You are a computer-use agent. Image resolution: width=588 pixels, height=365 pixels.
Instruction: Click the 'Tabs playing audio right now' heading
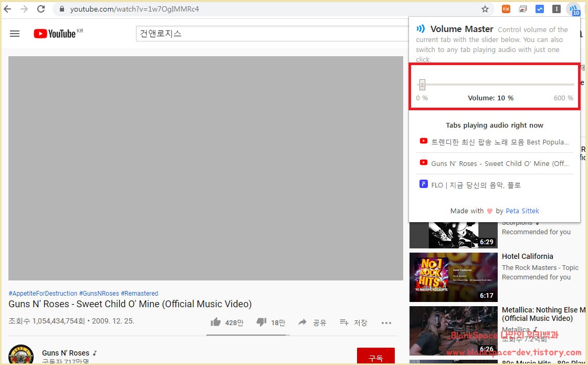[x=494, y=126]
